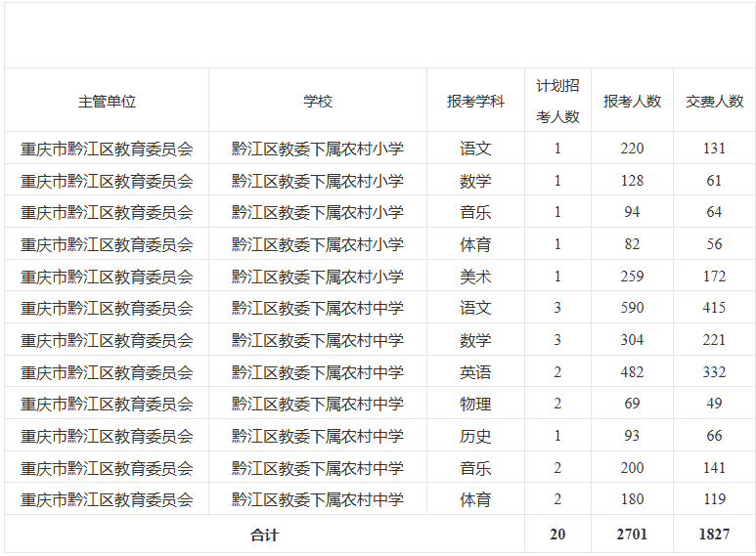This screenshot has height=556, width=756.
Task: Click the 美术 subject cell
Action: [475, 277]
